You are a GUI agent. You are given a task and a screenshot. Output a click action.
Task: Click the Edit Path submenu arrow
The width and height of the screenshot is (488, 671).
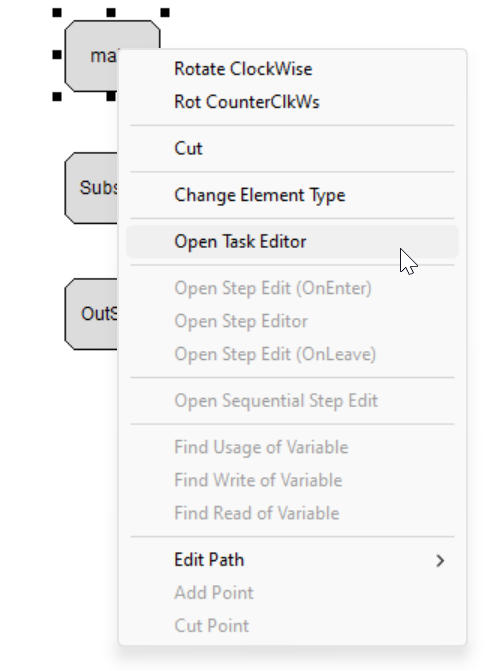pyautogui.click(x=440, y=561)
